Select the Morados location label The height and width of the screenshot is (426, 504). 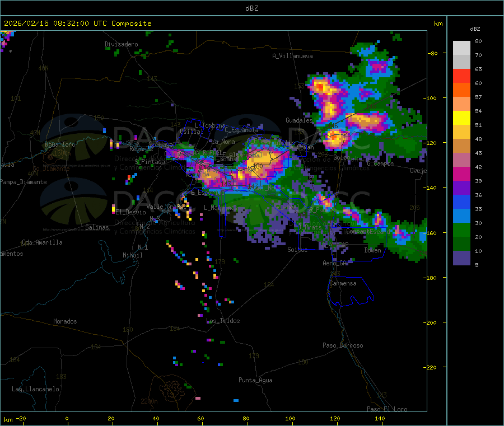pos(65,321)
